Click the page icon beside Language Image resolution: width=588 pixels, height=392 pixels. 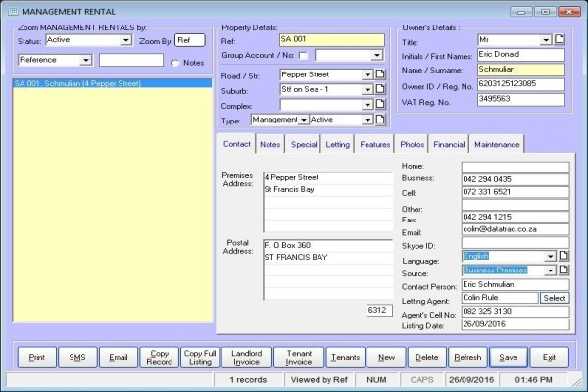point(563,256)
